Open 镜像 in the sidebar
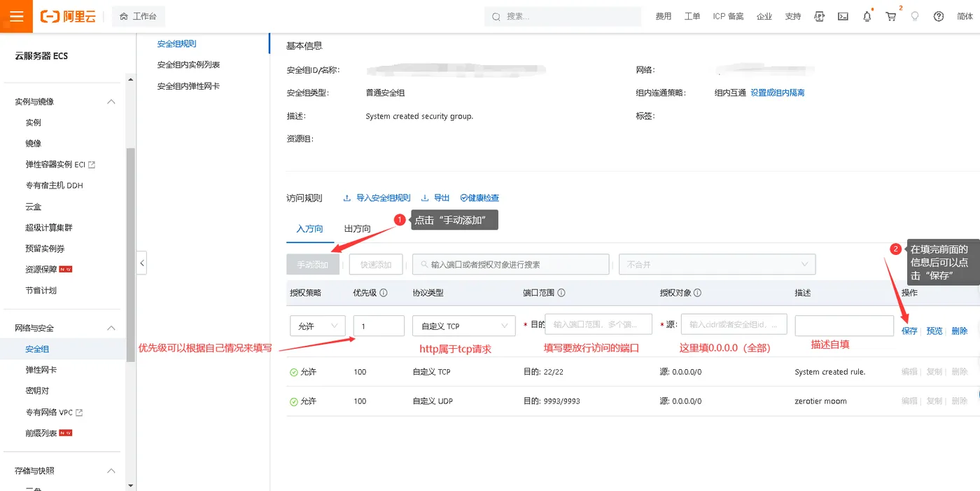 (34, 144)
